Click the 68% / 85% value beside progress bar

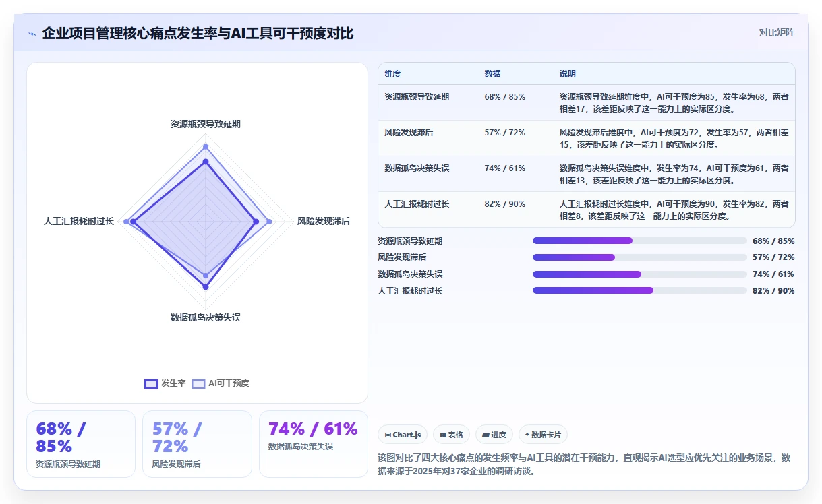coord(773,241)
